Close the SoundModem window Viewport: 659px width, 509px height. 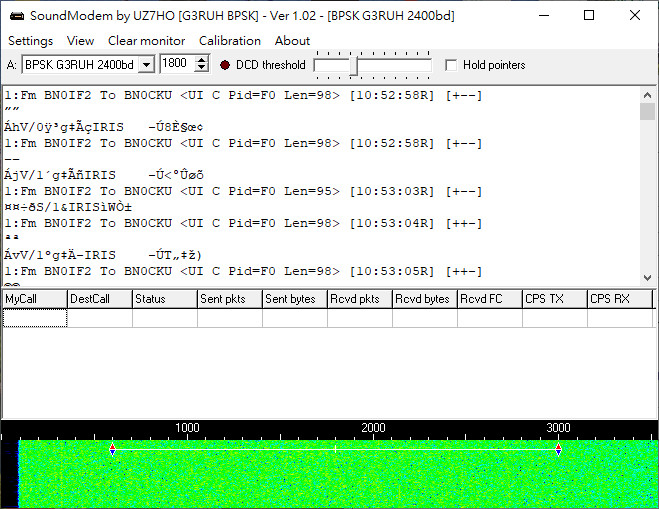click(x=635, y=16)
